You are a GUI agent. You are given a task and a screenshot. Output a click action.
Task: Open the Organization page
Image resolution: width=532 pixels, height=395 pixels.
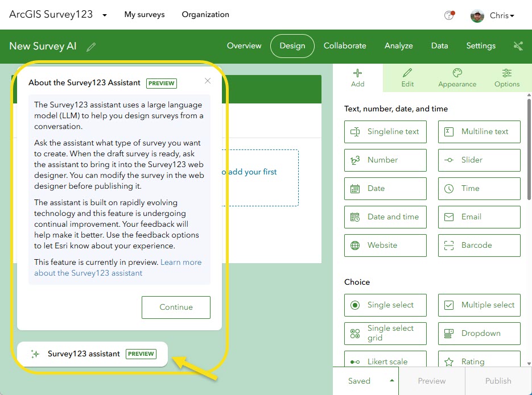[205, 15]
